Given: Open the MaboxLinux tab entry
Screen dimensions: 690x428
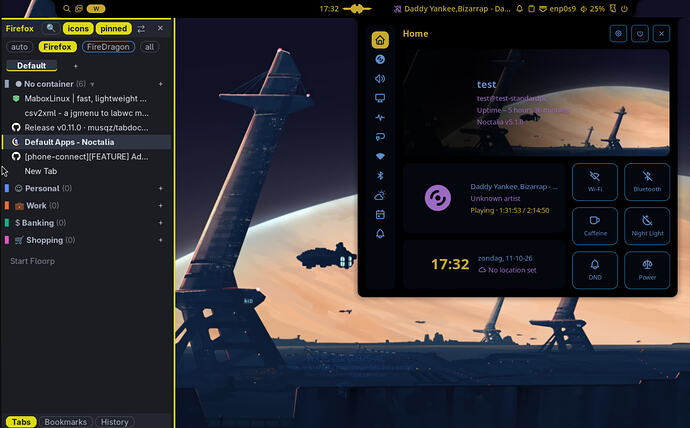Looking at the screenshot, I should [87, 99].
